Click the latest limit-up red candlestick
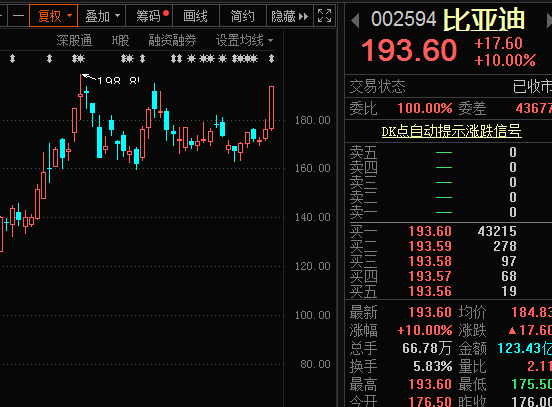This screenshot has width=552, height=407. click(271, 108)
